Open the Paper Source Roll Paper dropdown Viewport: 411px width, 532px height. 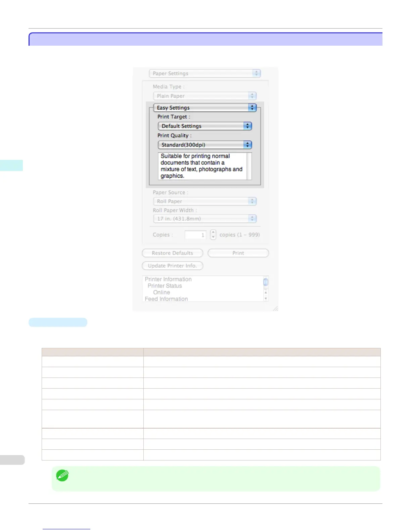click(x=205, y=201)
